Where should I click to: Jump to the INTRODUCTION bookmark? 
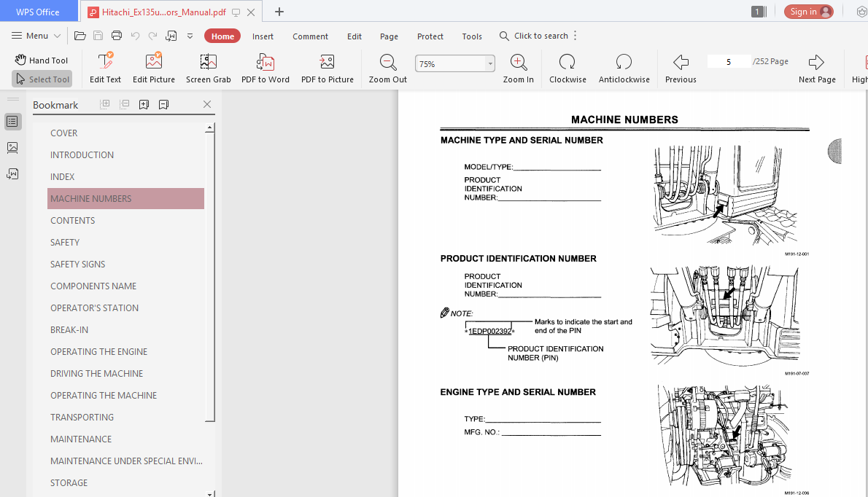click(x=82, y=154)
